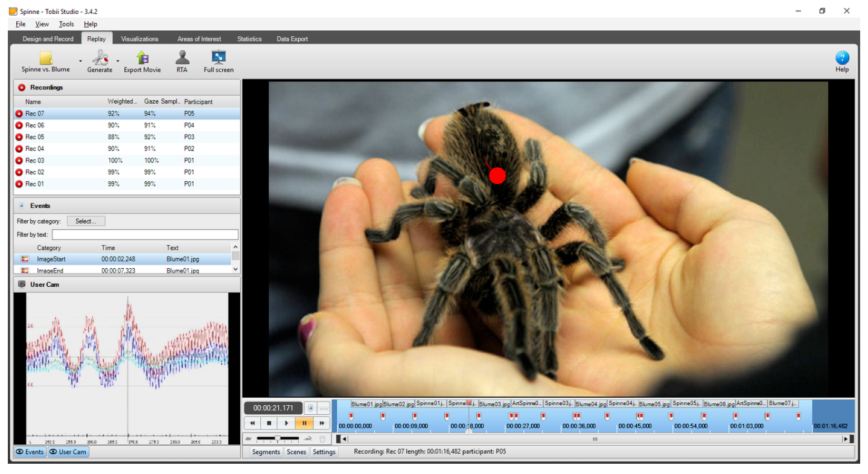This screenshot has width=868, height=474.
Task: Open the View menu
Action: pyautogui.click(x=42, y=24)
